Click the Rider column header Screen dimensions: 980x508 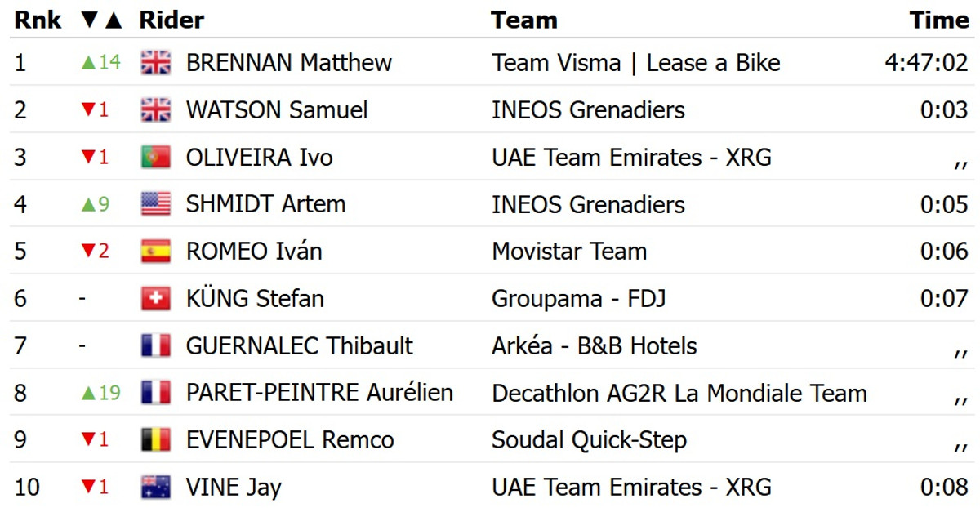171,20
